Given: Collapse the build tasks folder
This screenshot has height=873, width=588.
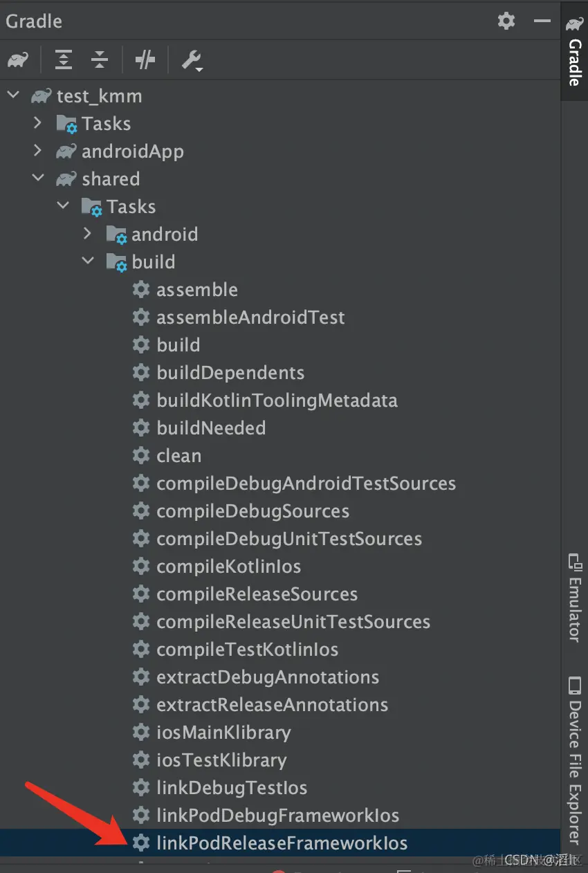Looking at the screenshot, I should tap(87, 261).
